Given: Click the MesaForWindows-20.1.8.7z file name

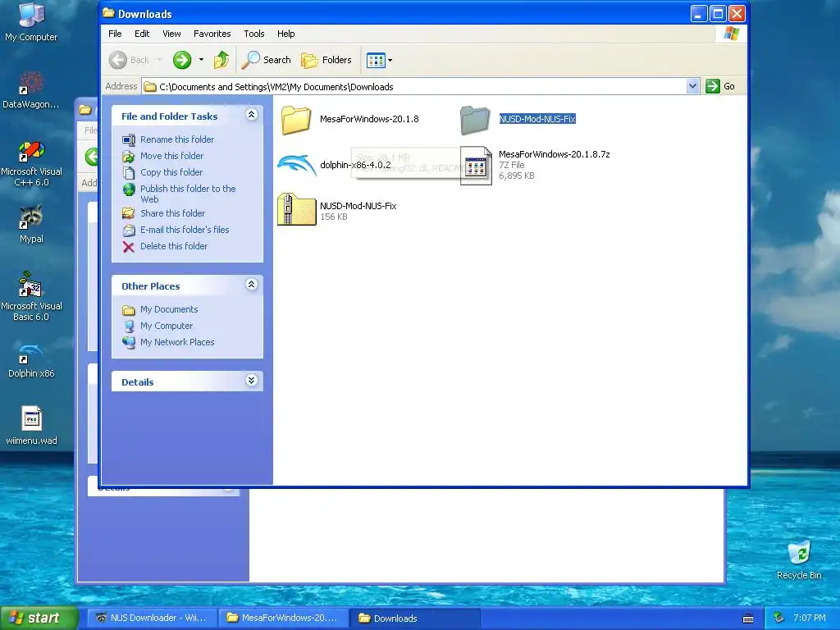Looking at the screenshot, I should point(554,154).
